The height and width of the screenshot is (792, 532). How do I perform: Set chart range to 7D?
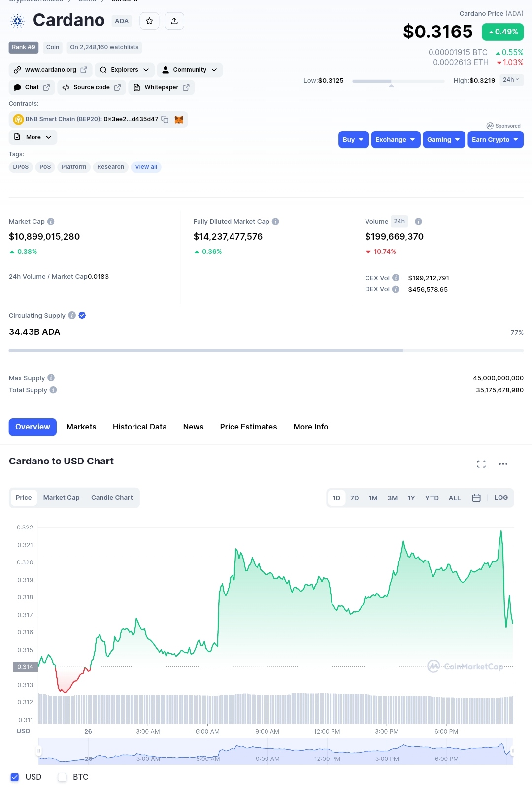(355, 498)
